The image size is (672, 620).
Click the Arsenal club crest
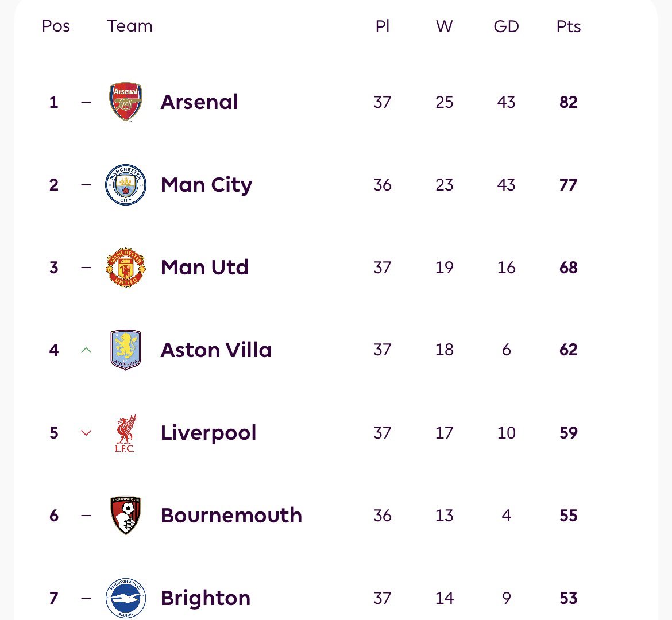126,102
